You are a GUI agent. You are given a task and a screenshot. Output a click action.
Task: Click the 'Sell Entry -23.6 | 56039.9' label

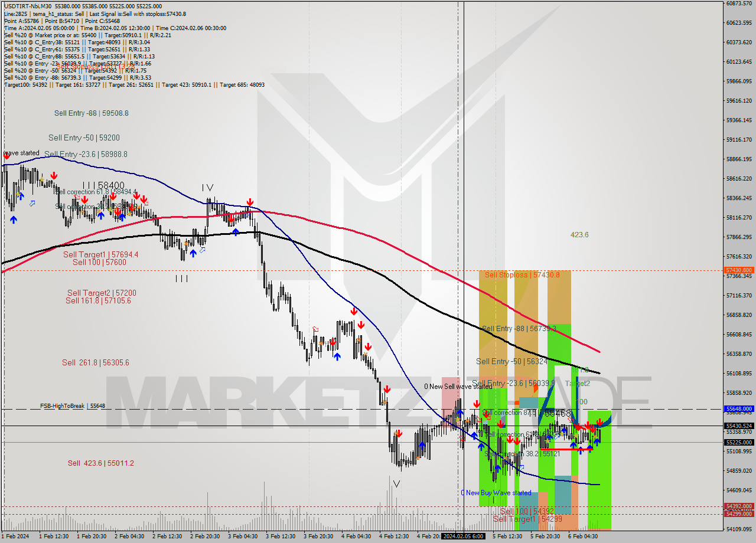[x=513, y=384]
